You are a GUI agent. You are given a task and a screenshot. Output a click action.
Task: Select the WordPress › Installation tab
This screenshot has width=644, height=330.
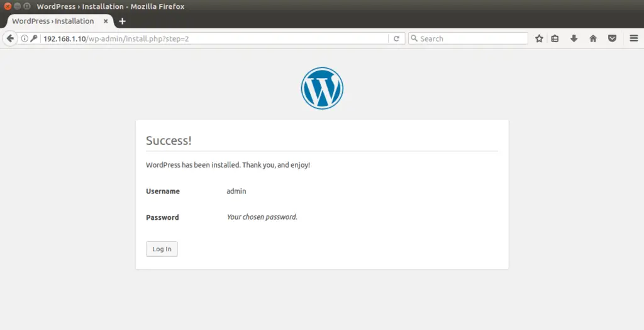60,21
